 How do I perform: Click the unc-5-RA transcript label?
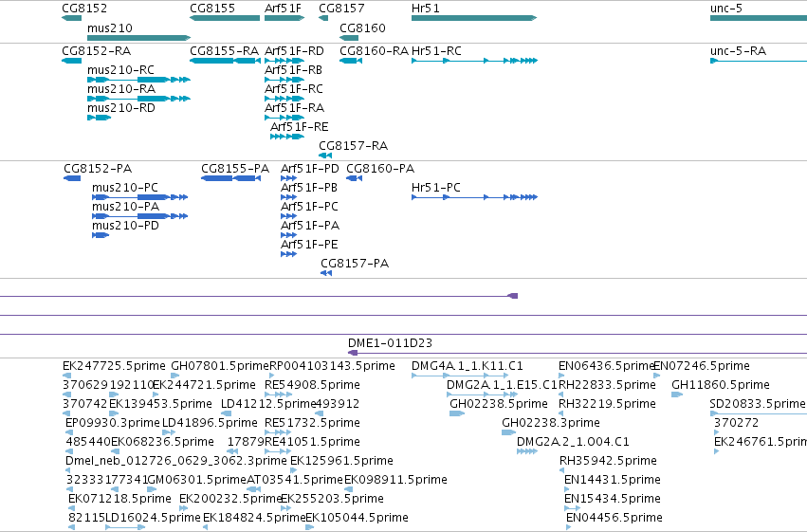[x=738, y=51]
